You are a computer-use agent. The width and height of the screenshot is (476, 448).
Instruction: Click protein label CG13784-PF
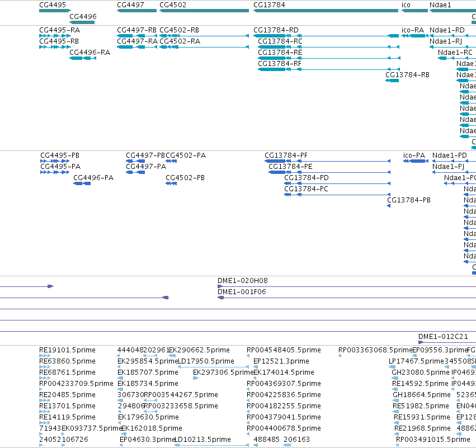click(286, 155)
